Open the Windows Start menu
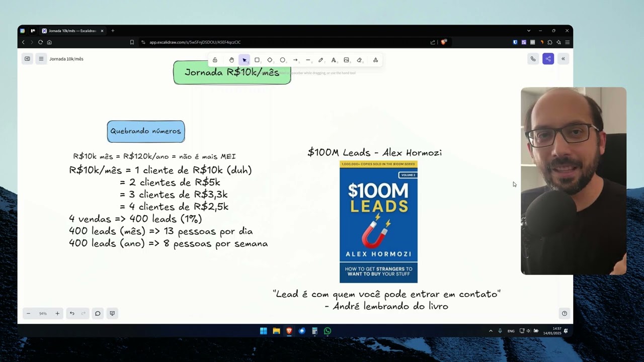This screenshot has height=362, width=644. (264, 331)
